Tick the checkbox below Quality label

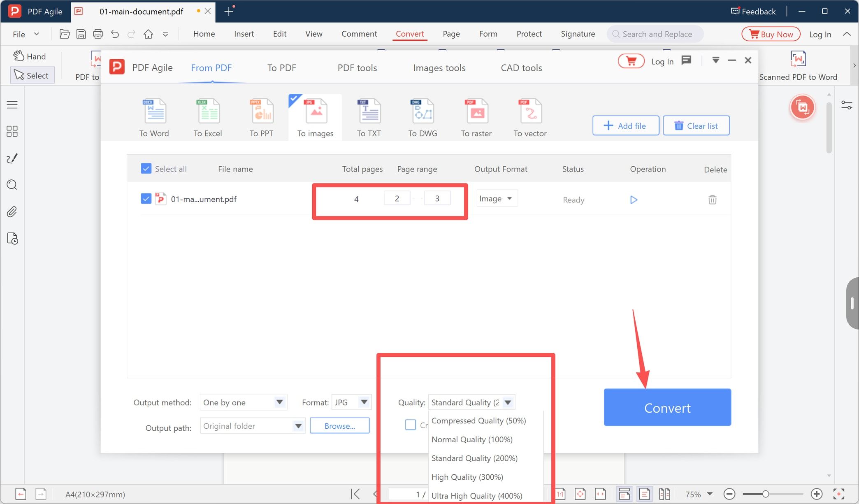pos(411,425)
